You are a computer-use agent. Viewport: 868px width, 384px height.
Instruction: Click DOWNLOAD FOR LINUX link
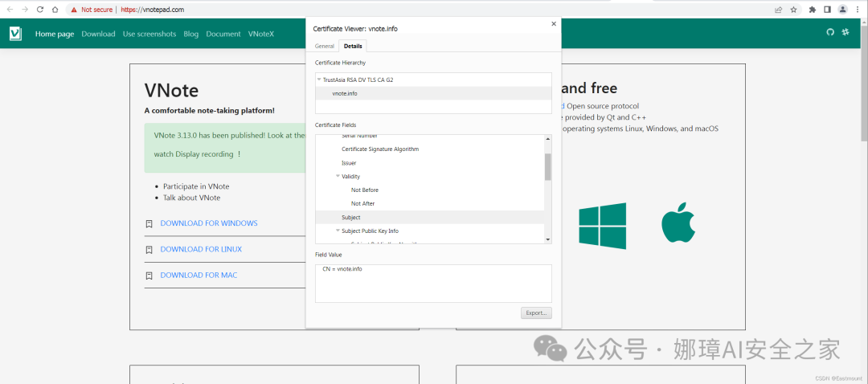201,250
